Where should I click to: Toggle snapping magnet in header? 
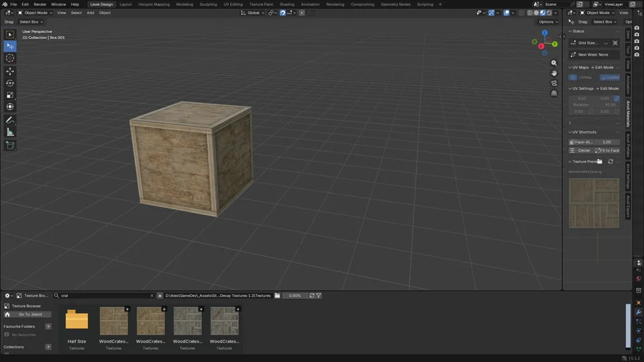click(x=282, y=13)
